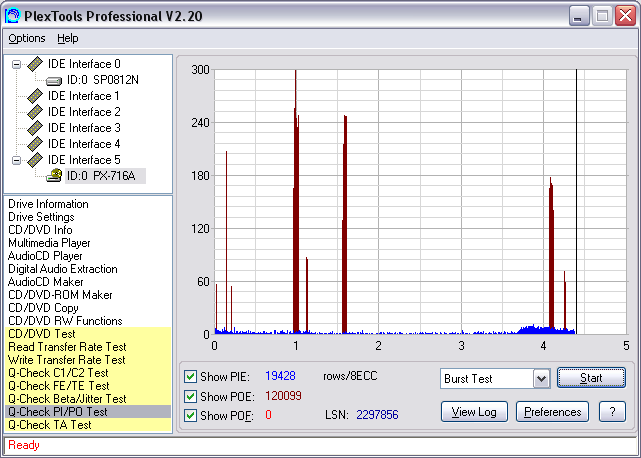
Task: Toggle the Show POF checkbox
Action: pos(190,415)
